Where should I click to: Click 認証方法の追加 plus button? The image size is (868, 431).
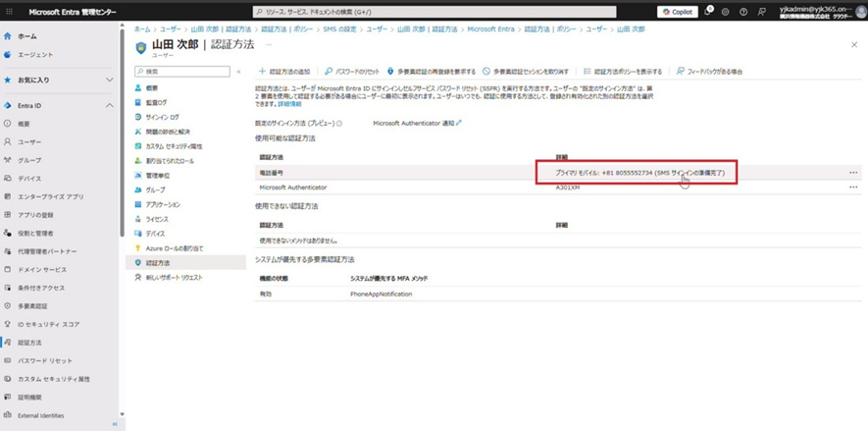click(x=284, y=72)
